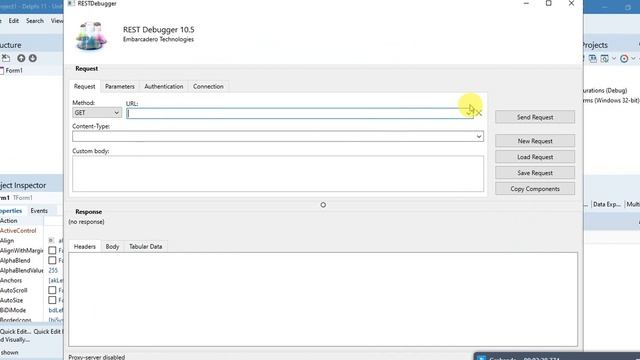Expand the Content-Type combo box
The height and width of the screenshot is (360, 640).
(x=479, y=136)
